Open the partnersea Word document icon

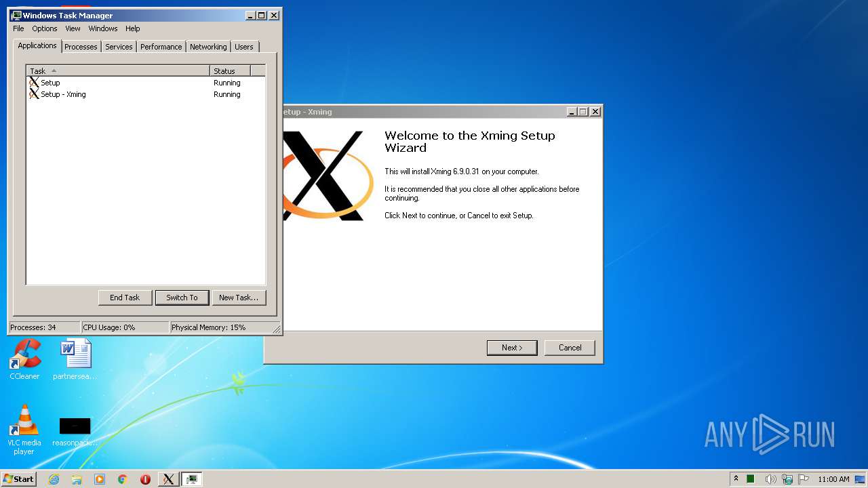(75, 359)
